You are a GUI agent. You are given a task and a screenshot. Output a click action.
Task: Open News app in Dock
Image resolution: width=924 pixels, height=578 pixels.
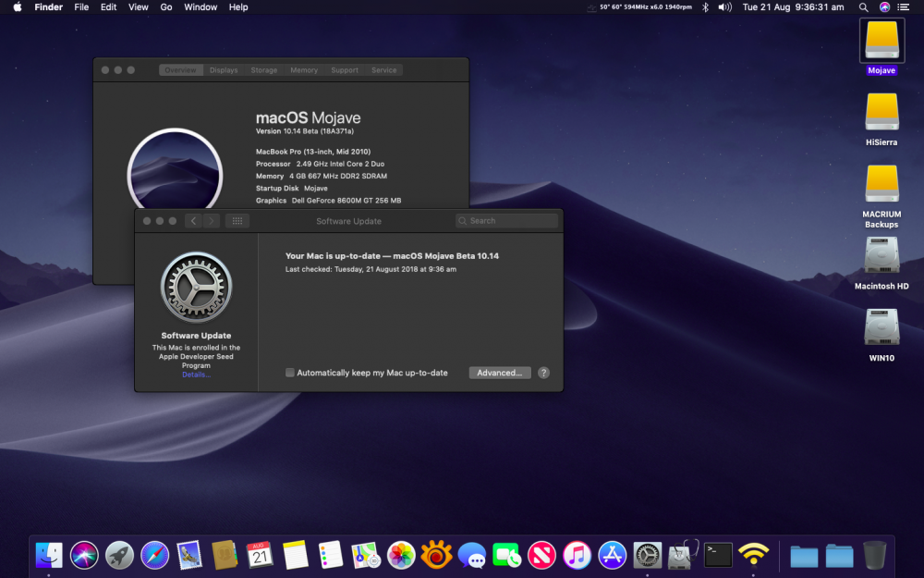coord(541,555)
